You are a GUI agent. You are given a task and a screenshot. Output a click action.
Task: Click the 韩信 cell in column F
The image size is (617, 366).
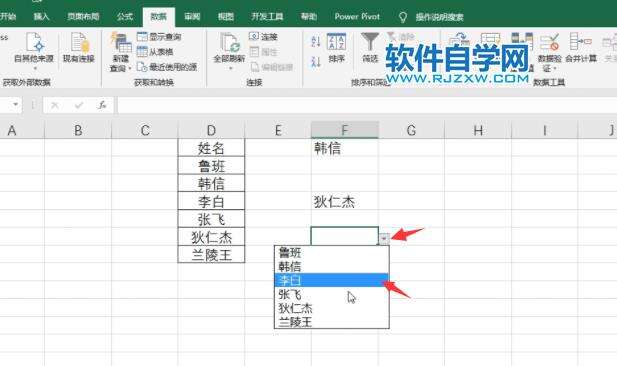pos(345,148)
